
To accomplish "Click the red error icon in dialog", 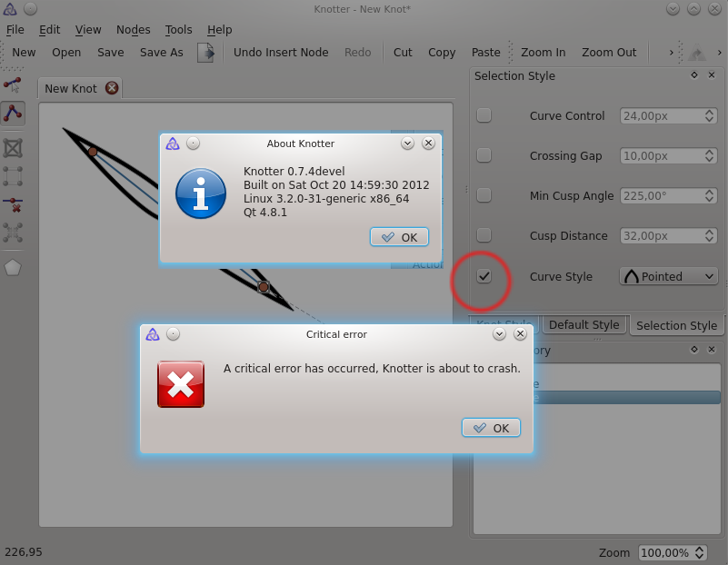I will (x=181, y=384).
